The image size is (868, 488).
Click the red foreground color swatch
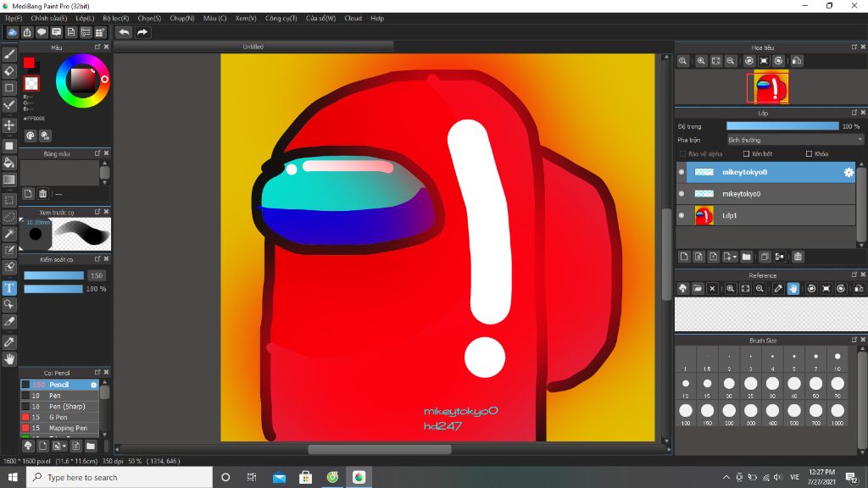point(29,63)
